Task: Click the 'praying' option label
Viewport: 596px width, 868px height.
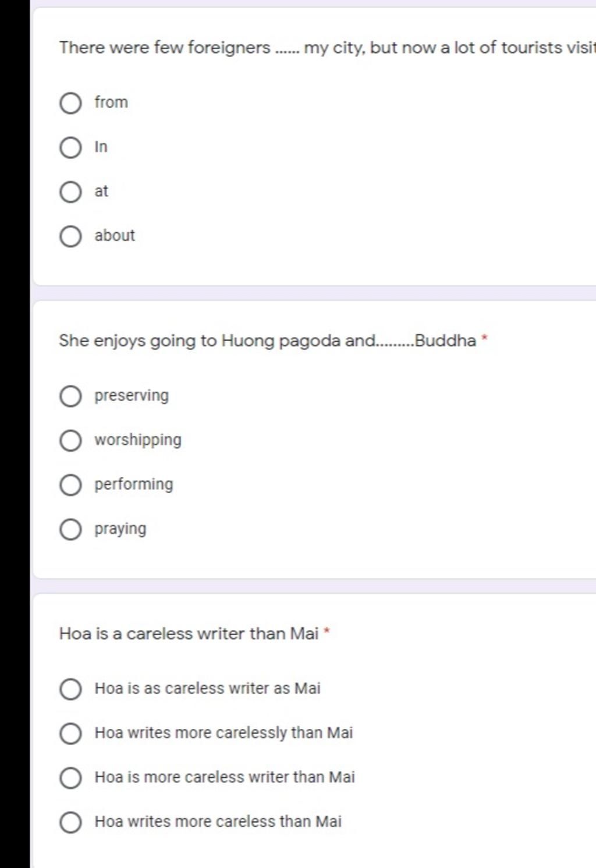Action: (x=120, y=529)
